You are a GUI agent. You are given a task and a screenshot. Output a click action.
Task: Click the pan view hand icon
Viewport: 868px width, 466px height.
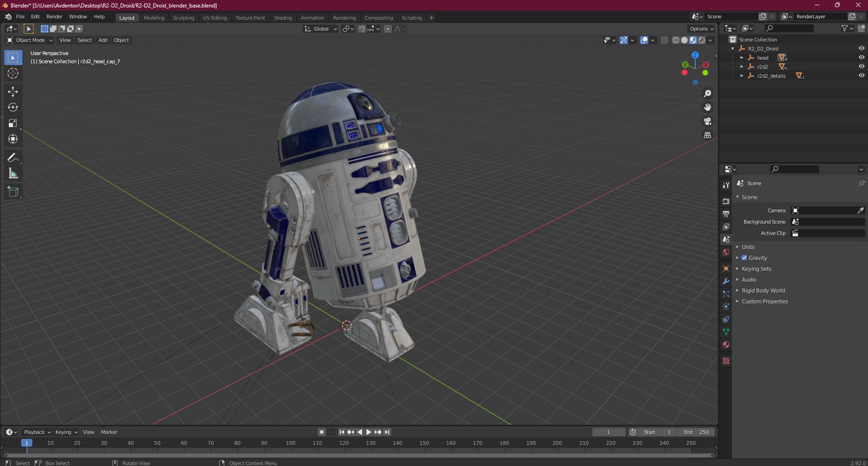(x=708, y=107)
